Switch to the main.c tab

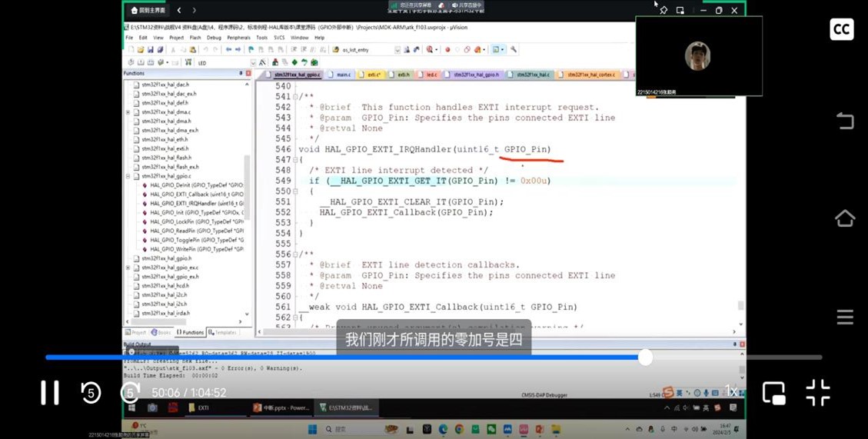343,75
